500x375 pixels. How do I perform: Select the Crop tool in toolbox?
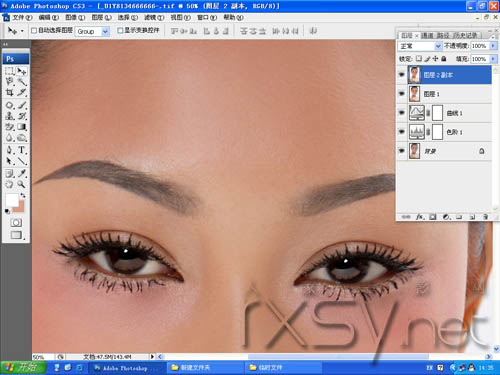pos(10,93)
